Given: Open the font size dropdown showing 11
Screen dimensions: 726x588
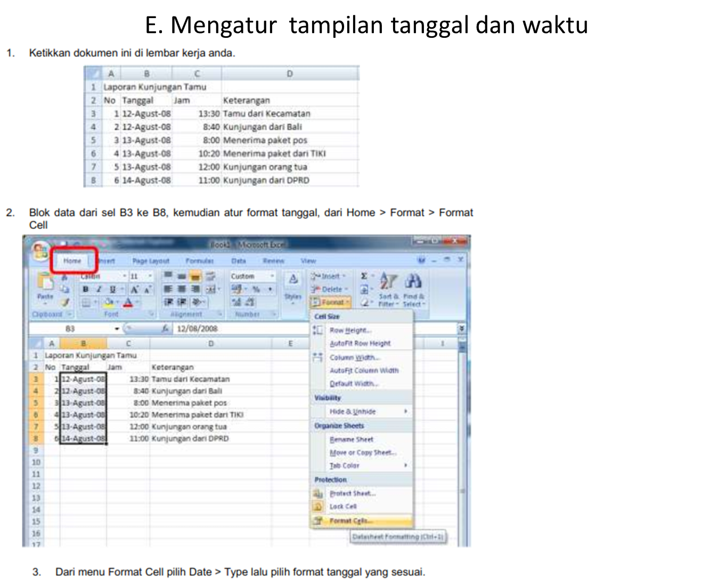Looking at the screenshot, I should (x=150, y=276).
